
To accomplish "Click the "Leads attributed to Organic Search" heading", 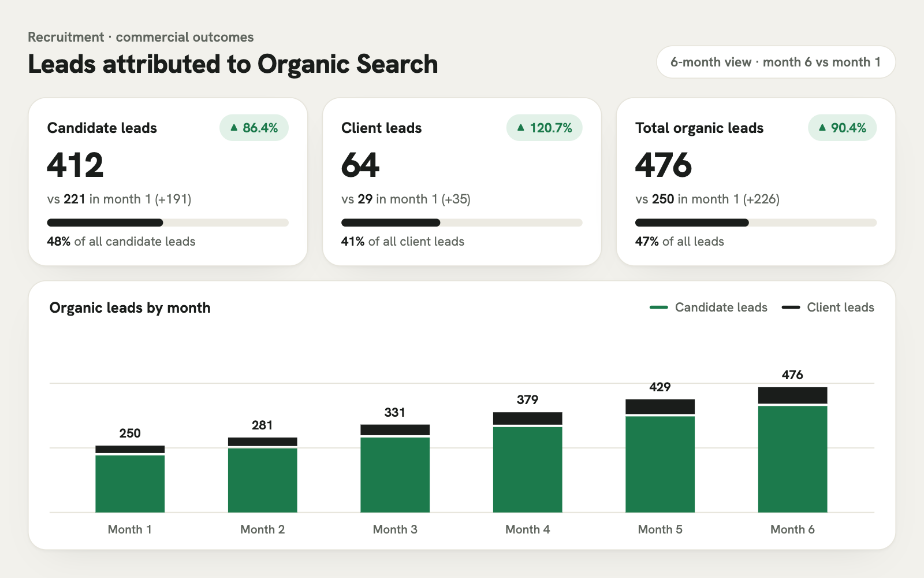I will pos(233,64).
